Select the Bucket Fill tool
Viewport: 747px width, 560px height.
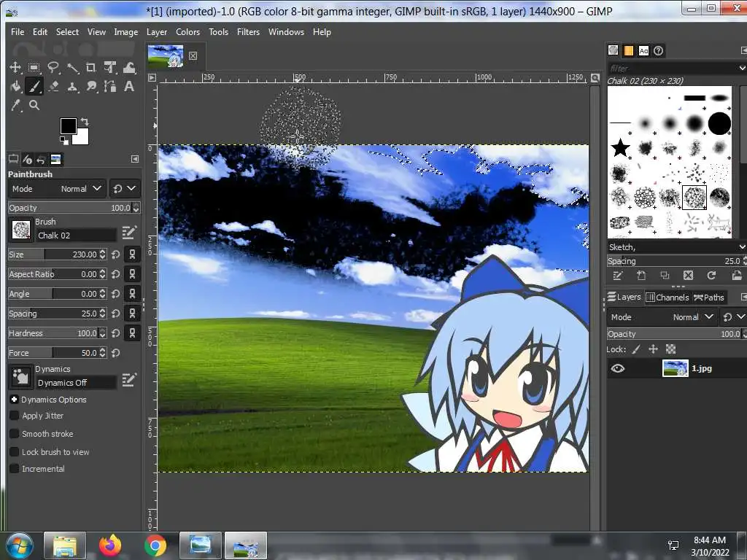point(15,87)
